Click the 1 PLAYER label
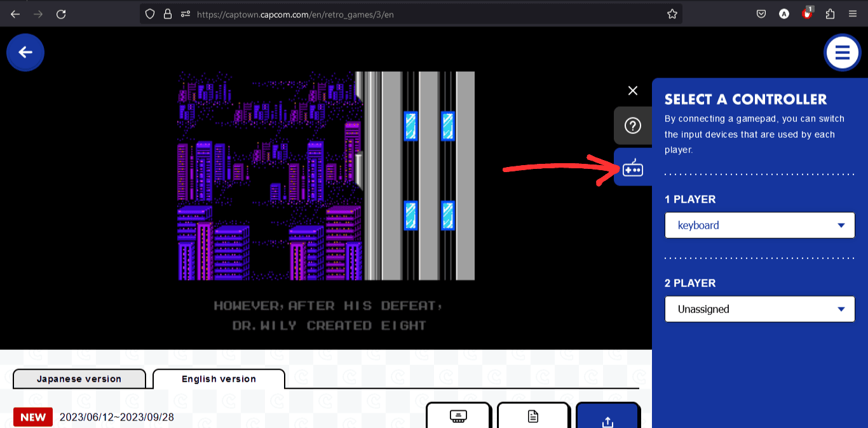 tap(690, 199)
